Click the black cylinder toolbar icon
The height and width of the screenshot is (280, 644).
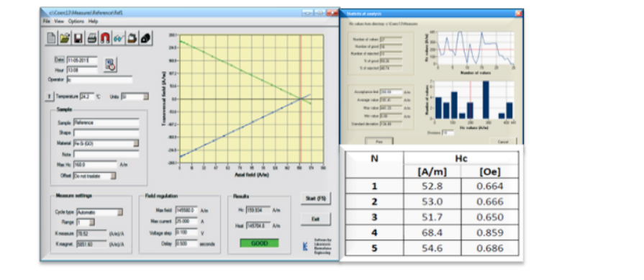pos(146,38)
